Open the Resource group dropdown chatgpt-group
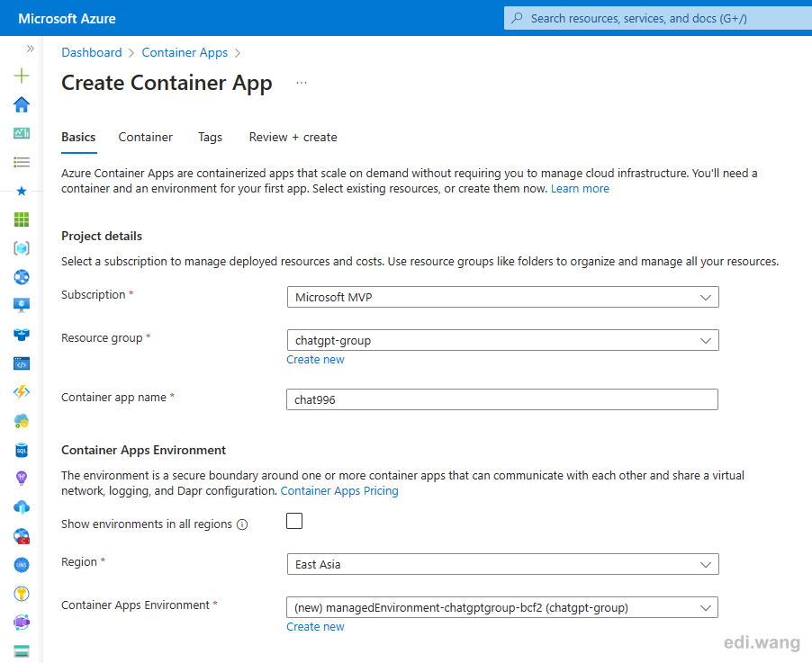The width and height of the screenshot is (812, 663). point(503,341)
